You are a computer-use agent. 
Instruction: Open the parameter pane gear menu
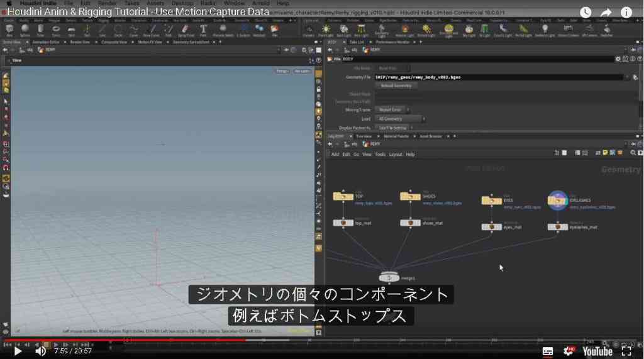(618, 59)
